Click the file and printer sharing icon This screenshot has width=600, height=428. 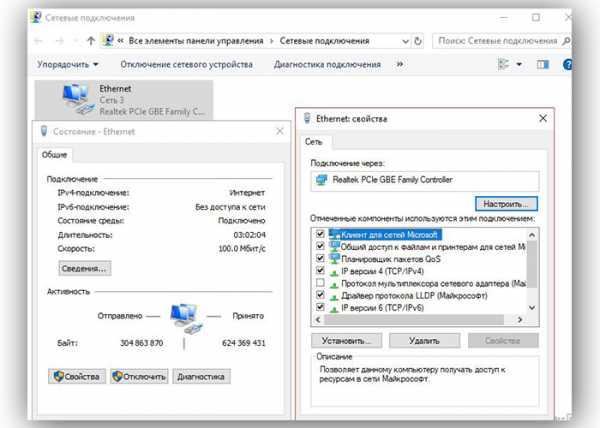click(x=334, y=247)
